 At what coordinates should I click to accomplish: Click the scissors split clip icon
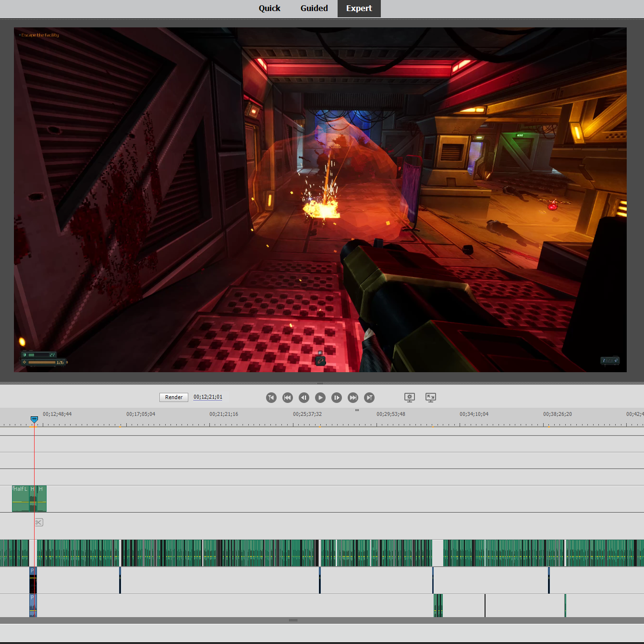pos(39,522)
